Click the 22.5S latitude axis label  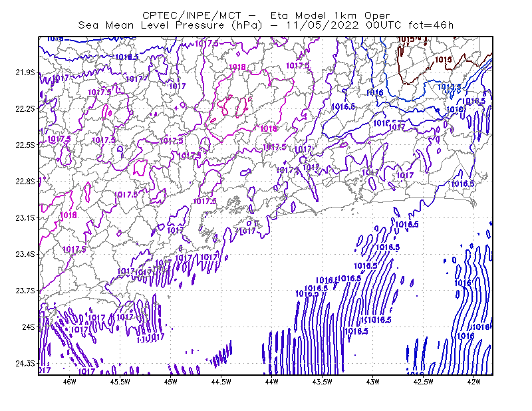pyautogui.click(x=25, y=145)
